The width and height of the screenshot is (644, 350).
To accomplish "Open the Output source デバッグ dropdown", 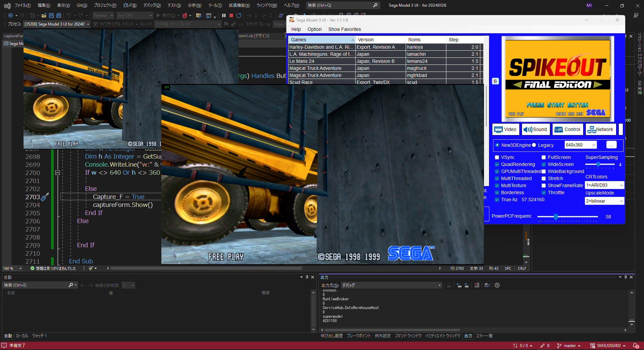I will click(391, 285).
